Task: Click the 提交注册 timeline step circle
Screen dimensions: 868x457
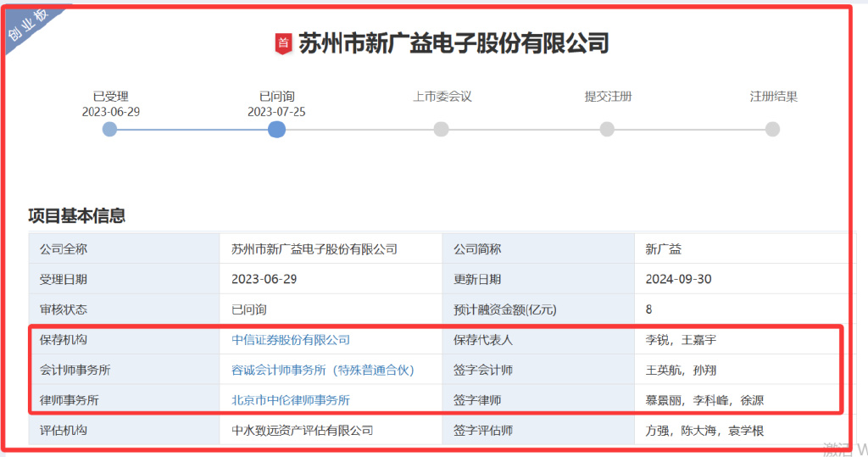Action: [607, 129]
